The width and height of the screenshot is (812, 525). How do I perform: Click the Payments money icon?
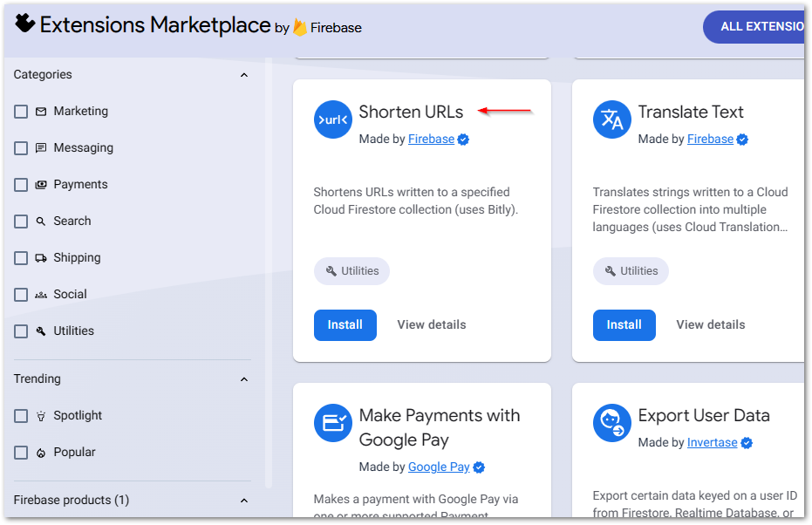(x=41, y=185)
